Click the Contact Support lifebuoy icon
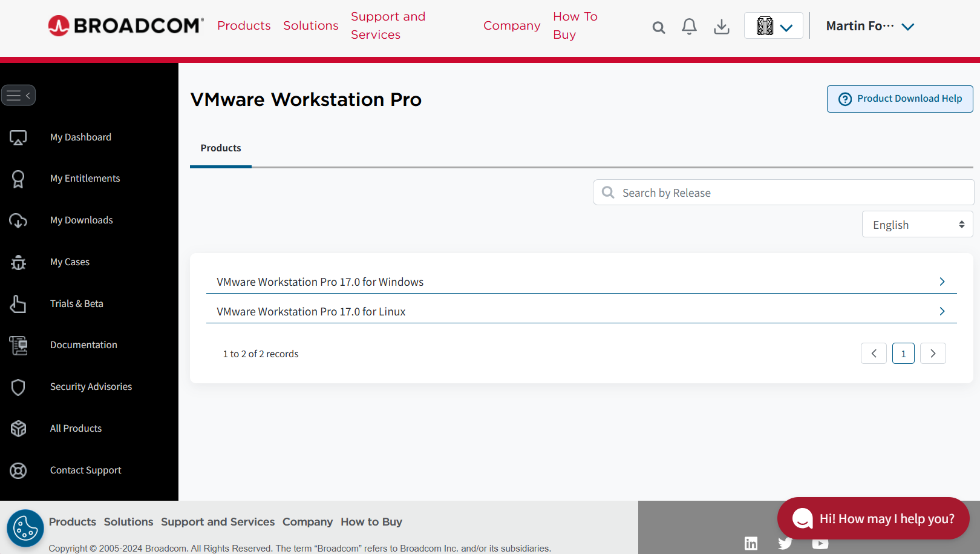The image size is (980, 554). 18,470
